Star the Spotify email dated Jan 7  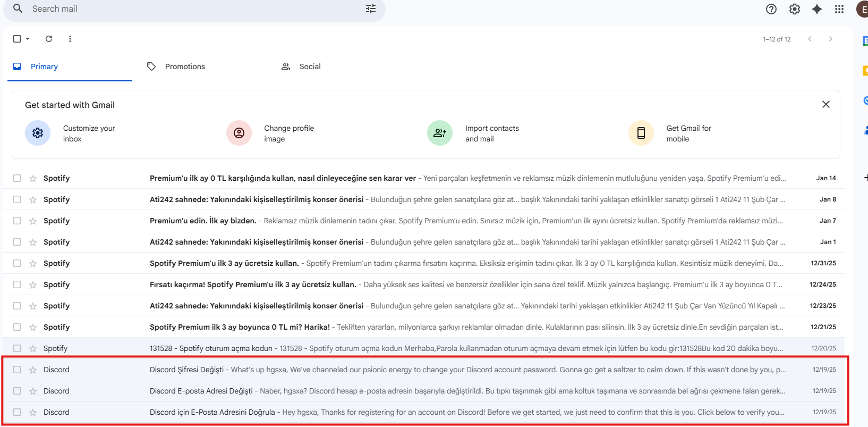[x=33, y=221]
